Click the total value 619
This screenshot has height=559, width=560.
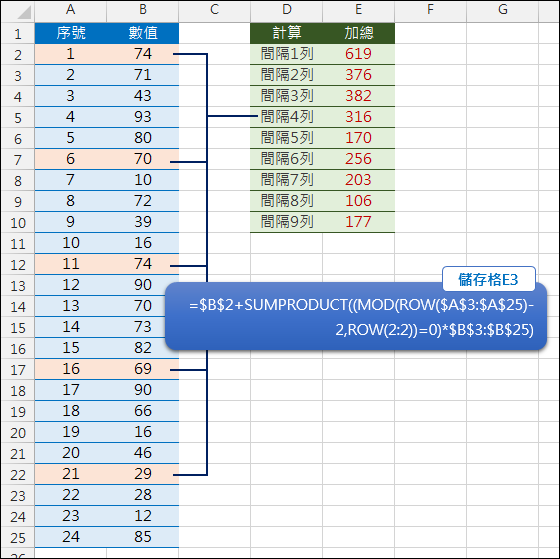(359, 54)
